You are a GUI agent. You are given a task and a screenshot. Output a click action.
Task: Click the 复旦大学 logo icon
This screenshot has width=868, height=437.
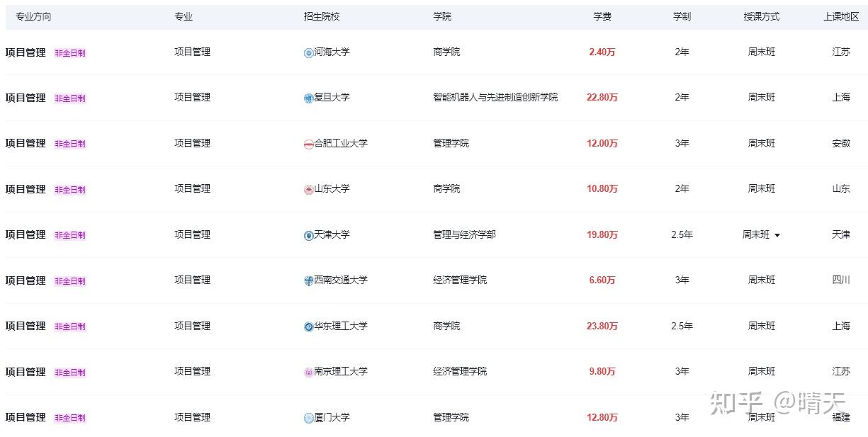[308, 98]
